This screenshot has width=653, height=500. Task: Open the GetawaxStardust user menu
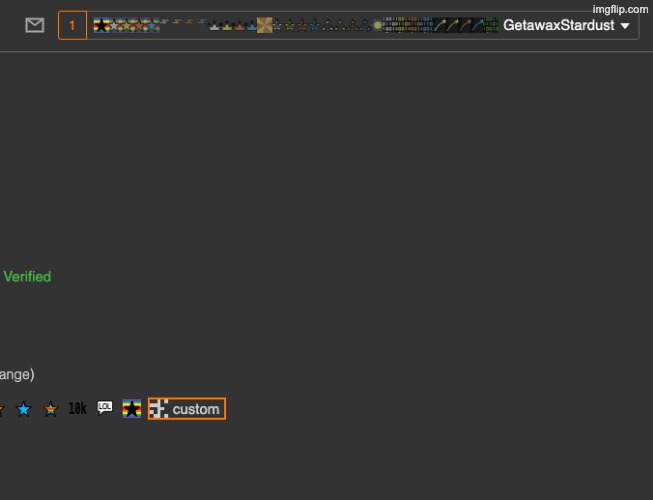point(558,25)
